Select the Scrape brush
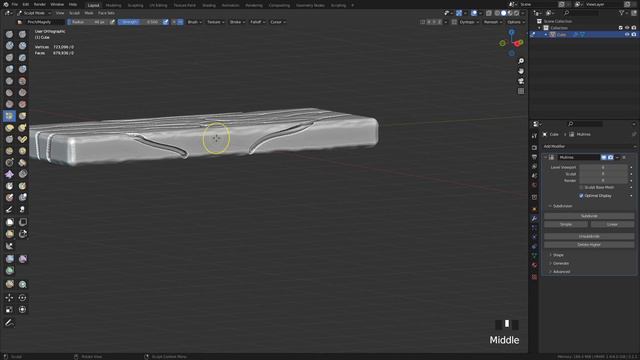Image resolution: width=640 pixels, height=360 pixels. click(9, 104)
